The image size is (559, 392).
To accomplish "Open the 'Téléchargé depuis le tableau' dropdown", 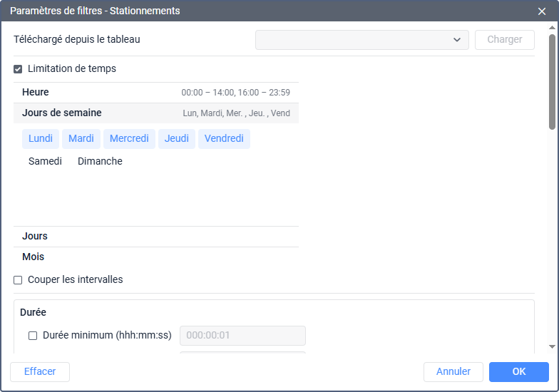I will (x=361, y=40).
